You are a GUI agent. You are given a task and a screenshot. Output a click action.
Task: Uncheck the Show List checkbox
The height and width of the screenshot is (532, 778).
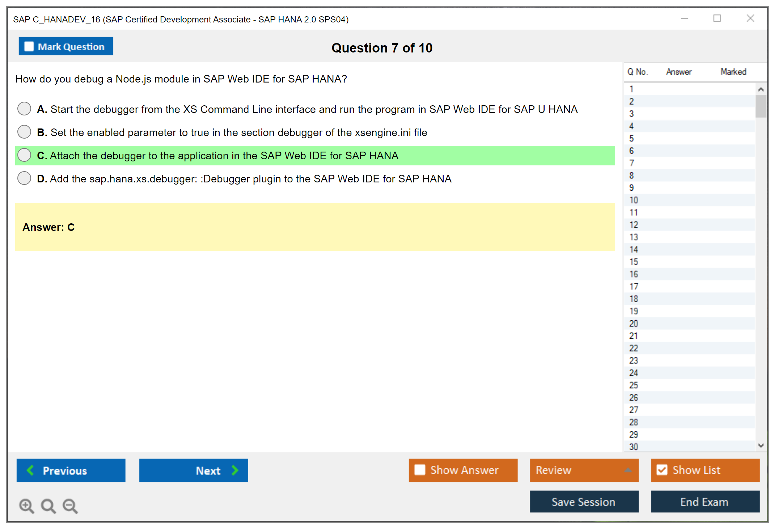(x=662, y=470)
